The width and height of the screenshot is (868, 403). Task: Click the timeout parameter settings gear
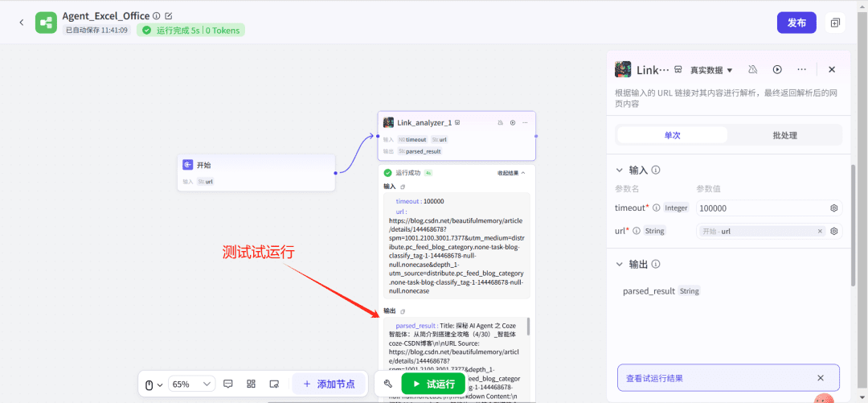click(834, 208)
